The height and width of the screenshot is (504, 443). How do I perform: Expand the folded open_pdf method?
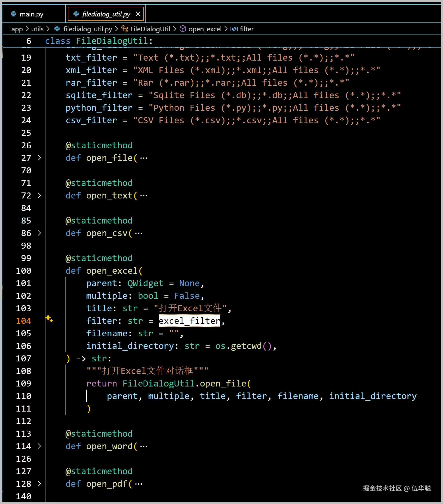pyautogui.click(x=39, y=484)
